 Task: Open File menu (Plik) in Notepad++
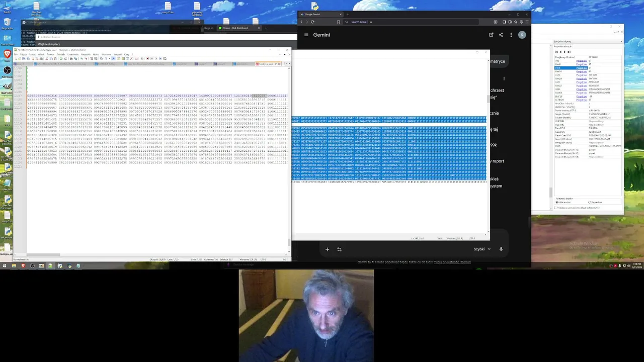click(x=16, y=54)
